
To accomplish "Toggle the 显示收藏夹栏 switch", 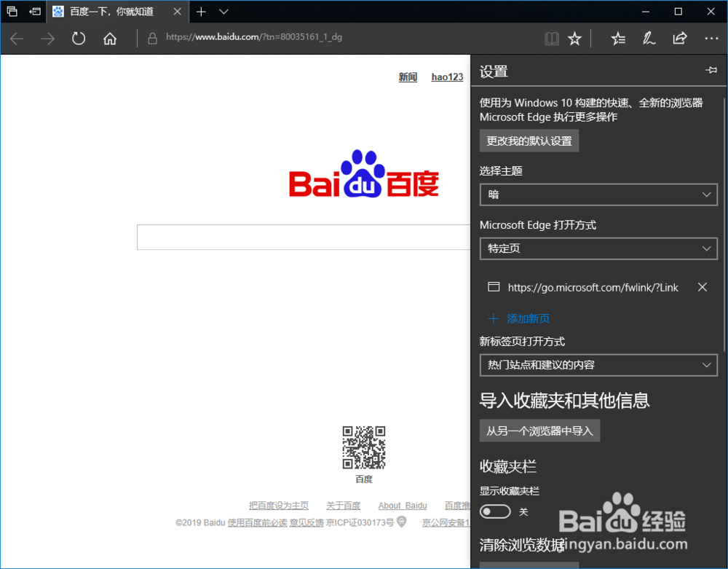I will pos(495,512).
